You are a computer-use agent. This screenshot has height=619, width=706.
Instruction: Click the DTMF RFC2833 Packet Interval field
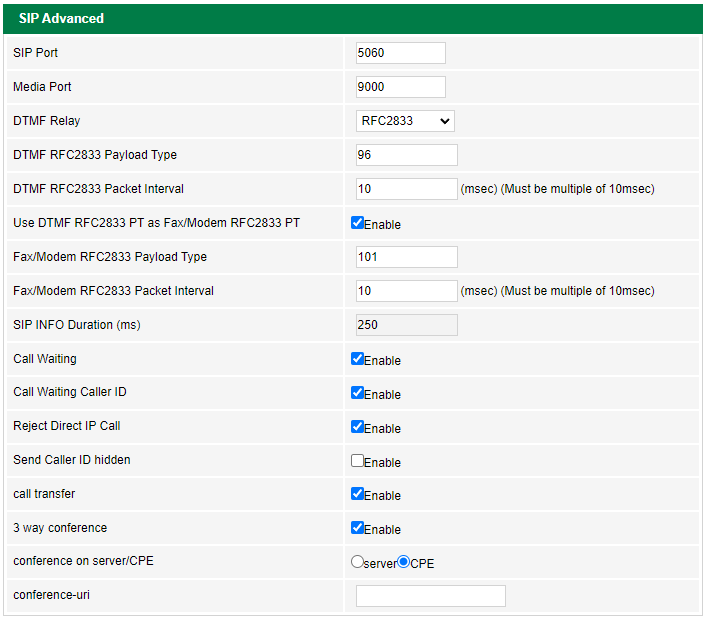pyautogui.click(x=406, y=189)
